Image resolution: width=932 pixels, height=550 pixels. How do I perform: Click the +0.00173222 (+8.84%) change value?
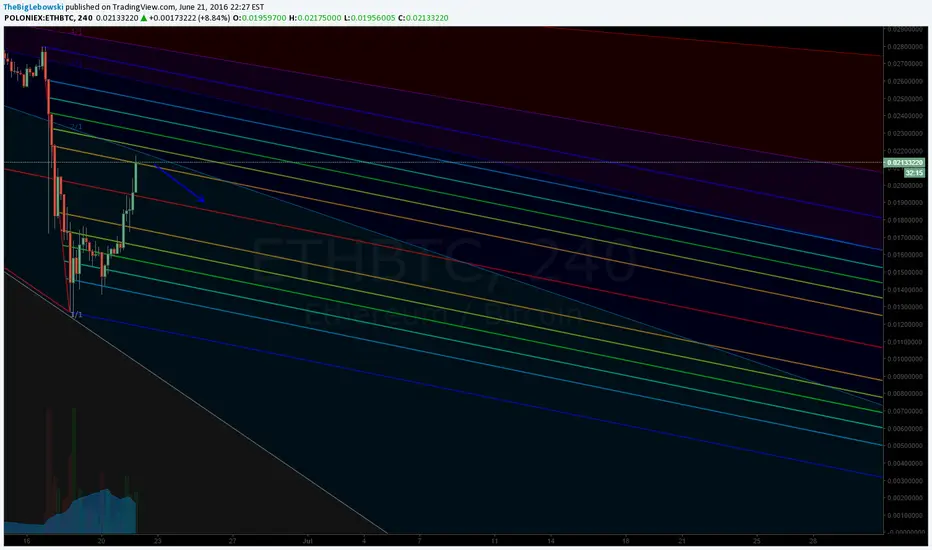point(190,18)
